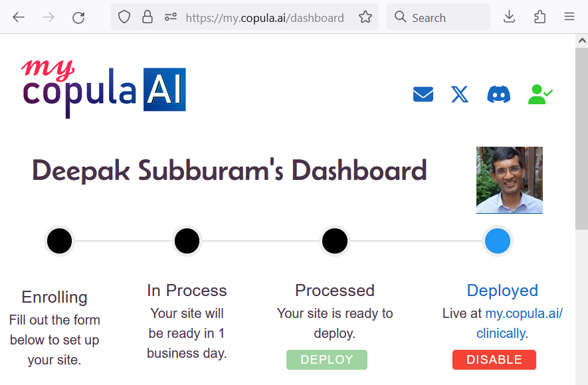The image size is (588, 385).
Task: Click the X (Twitter) social icon
Action: click(x=460, y=94)
